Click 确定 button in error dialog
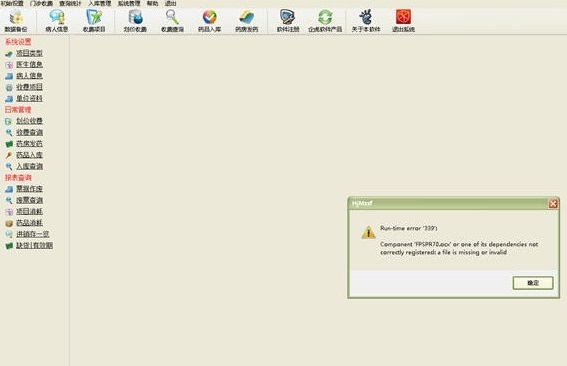The image size is (567, 366). pyautogui.click(x=533, y=283)
